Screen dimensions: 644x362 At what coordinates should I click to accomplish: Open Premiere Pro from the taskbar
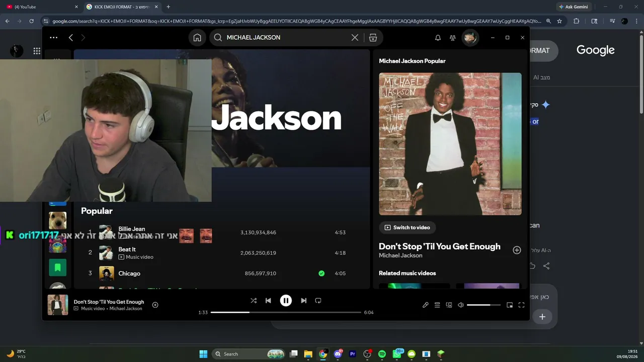point(352,354)
